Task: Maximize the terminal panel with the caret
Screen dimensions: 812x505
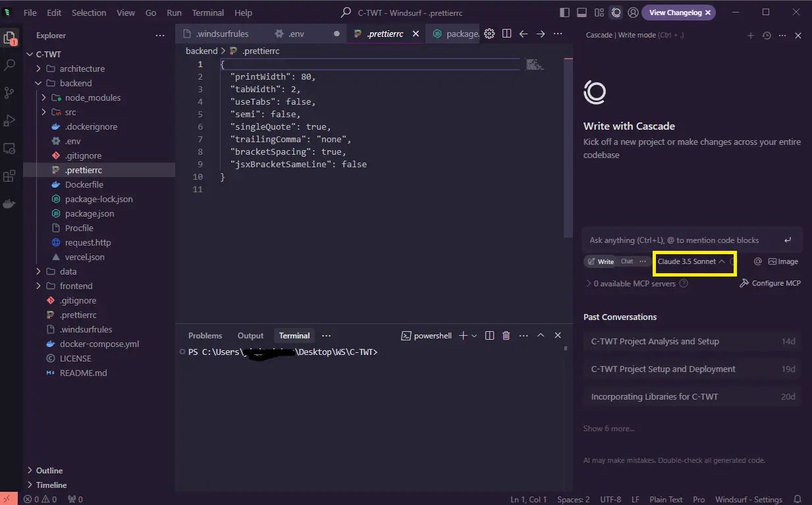Action: point(541,336)
